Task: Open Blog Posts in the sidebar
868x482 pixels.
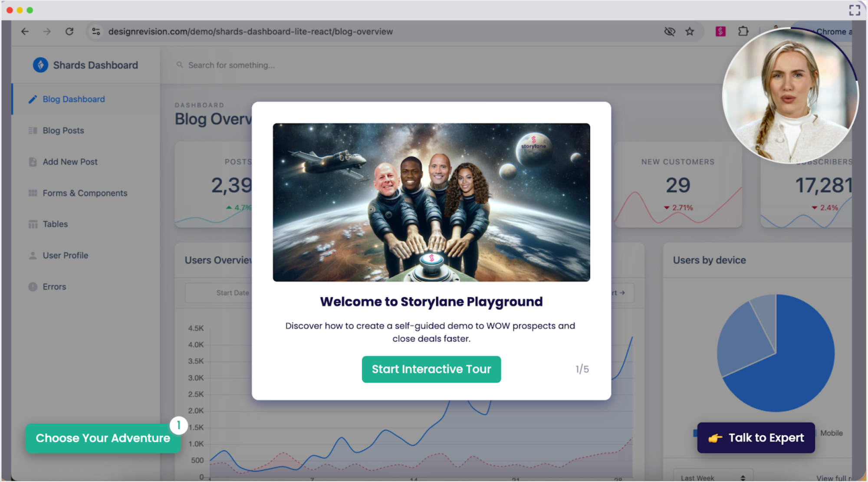Action: (86, 131)
